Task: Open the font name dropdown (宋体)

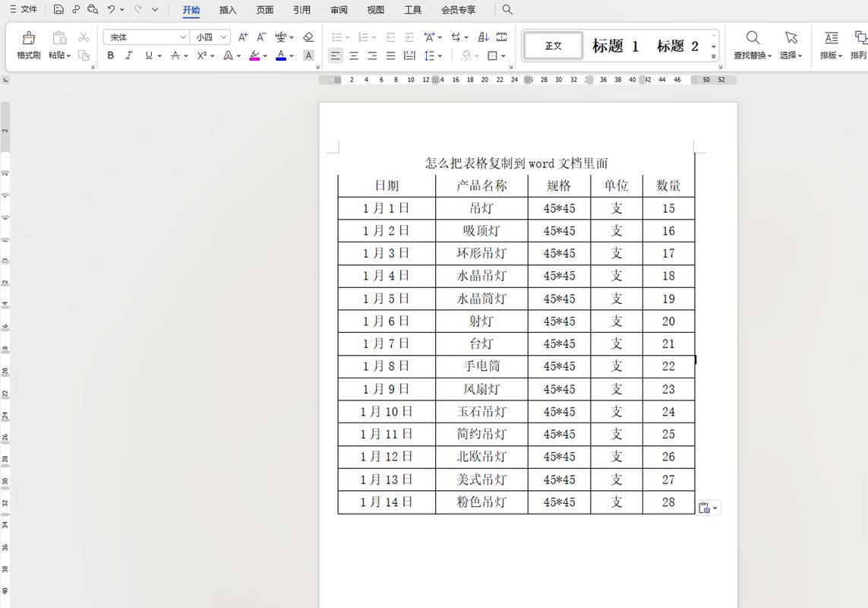Action: point(183,37)
